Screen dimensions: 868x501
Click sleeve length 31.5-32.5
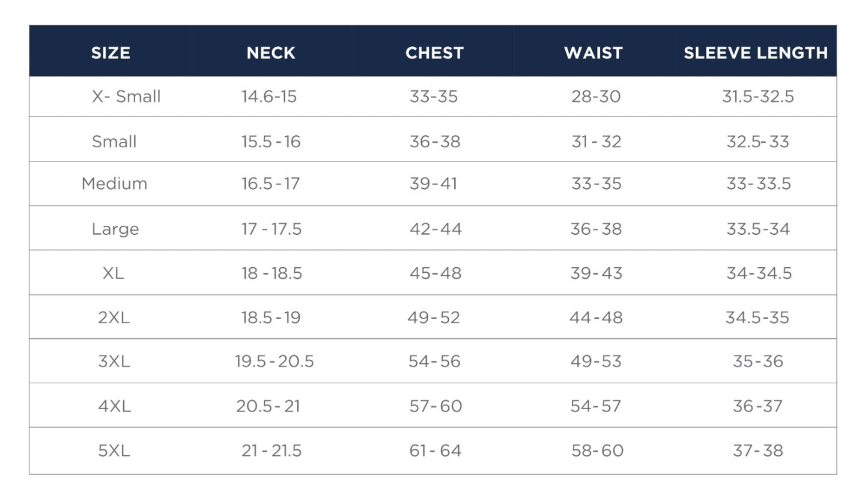coord(758,97)
